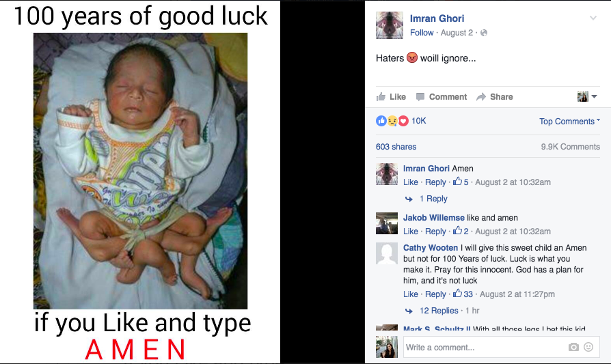Image resolution: width=611 pixels, height=364 pixels.
Task: Click the emoji smiley icon in comment box
Action: (588, 347)
